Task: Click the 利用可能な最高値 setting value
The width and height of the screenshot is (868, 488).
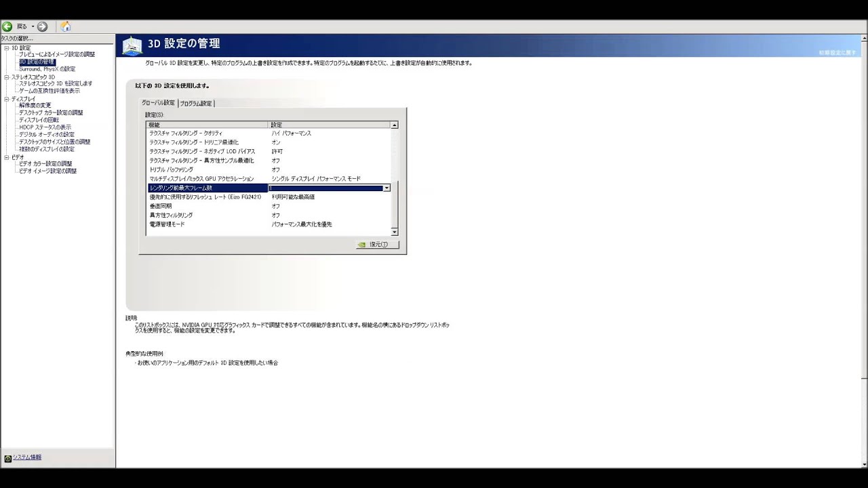Action: (x=293, y=197)
